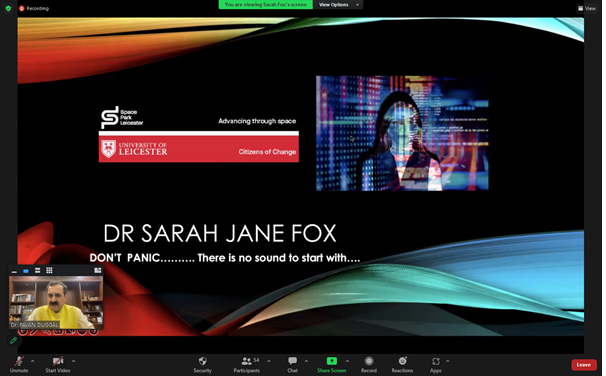Minimize the floating video thumbnail panel
606x376 pixels.
point(14,271)
